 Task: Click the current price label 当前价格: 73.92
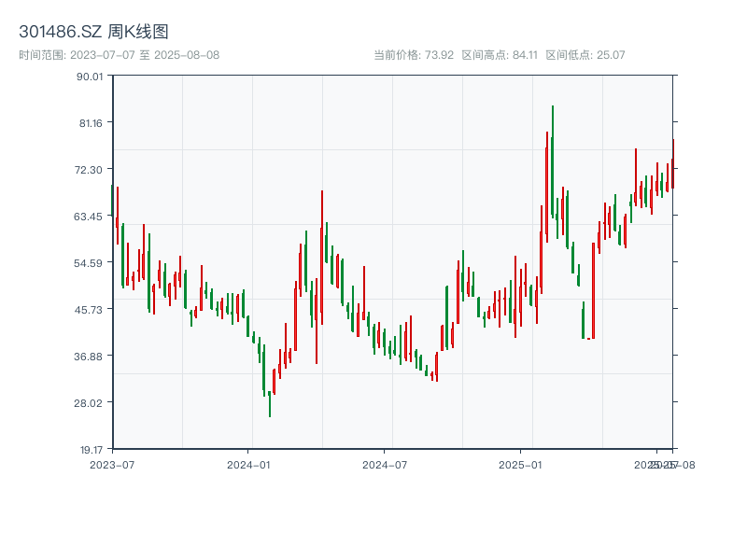(x=414, y=55)
